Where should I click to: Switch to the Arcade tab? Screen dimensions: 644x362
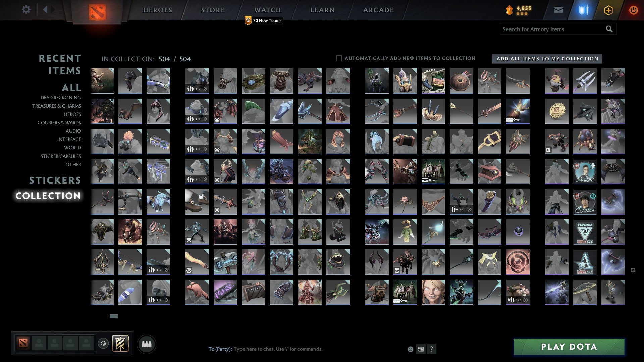(378, 10)
